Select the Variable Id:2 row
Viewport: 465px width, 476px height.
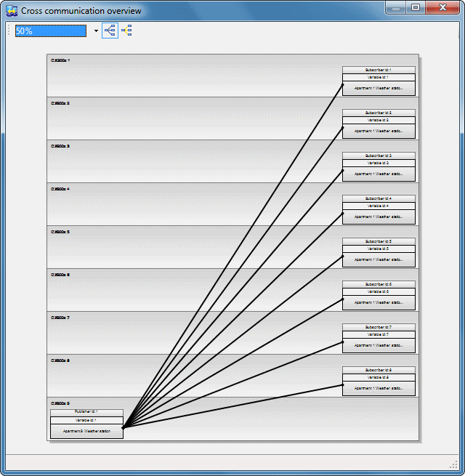coord(379,120)
